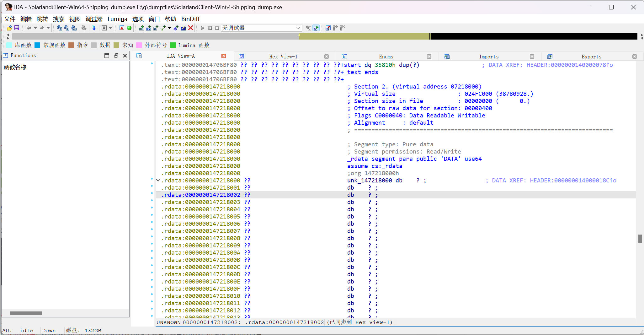The height and width of the screenshot is (335, 644).
Task: Save the database with the floppy icon
Action: pyautogui.click(x=17, y=28)
